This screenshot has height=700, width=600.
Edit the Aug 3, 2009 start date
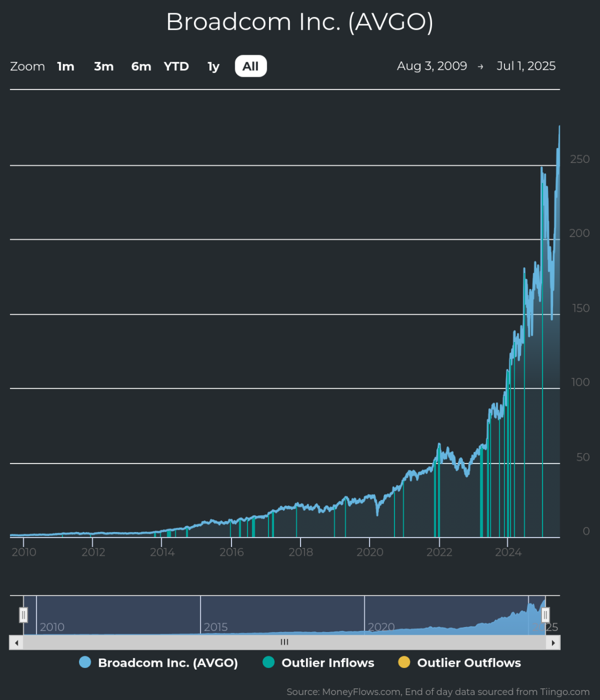[x=432, y=66]
